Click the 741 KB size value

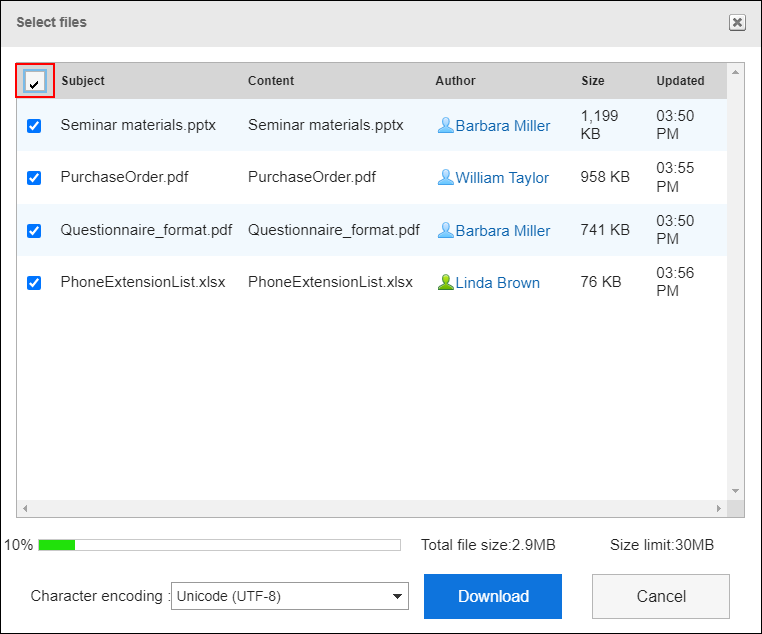(x=605, y=229)
